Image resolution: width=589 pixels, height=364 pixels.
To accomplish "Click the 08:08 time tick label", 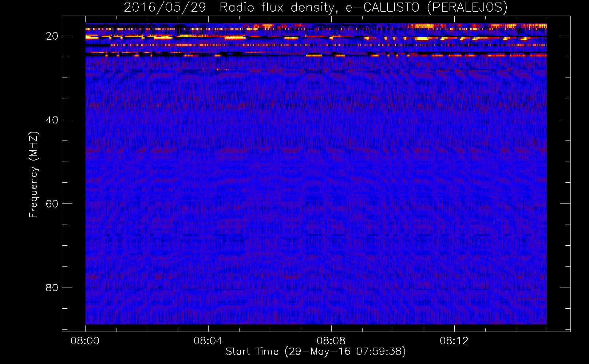I will click(331, 341).
